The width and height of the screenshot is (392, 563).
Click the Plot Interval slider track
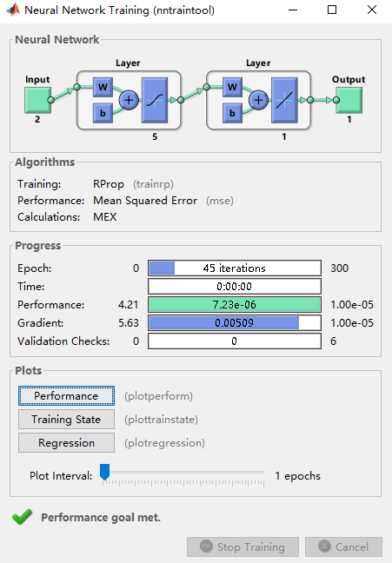click(183, 472)
